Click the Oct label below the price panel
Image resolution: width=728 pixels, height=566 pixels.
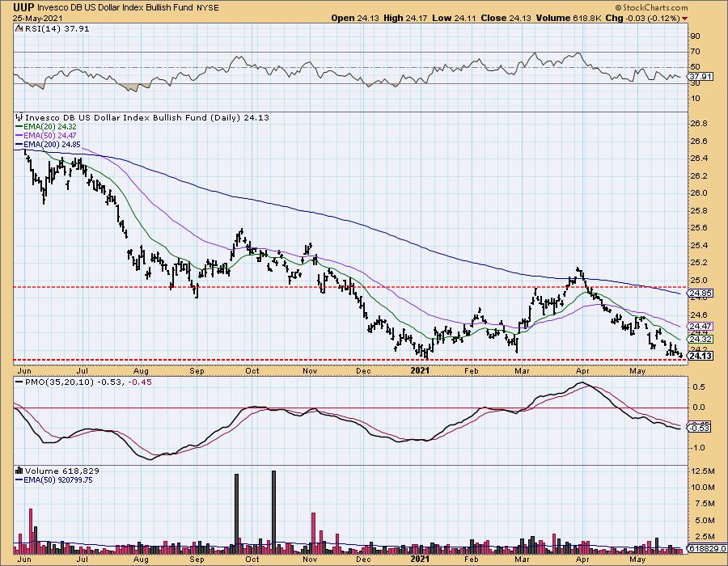(252, 370)
